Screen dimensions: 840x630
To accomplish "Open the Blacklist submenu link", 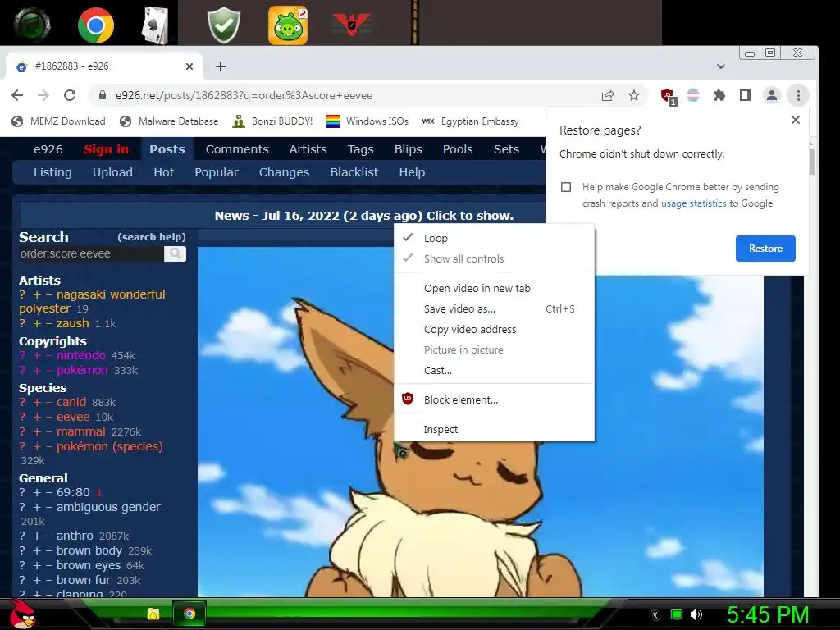I will (x=354, y=172).
